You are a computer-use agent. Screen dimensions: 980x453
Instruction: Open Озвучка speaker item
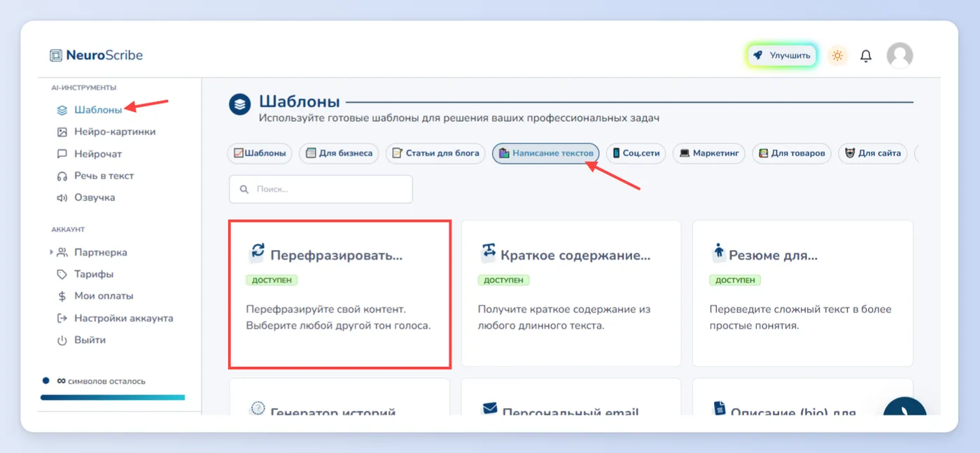click(x=85, y=197)
